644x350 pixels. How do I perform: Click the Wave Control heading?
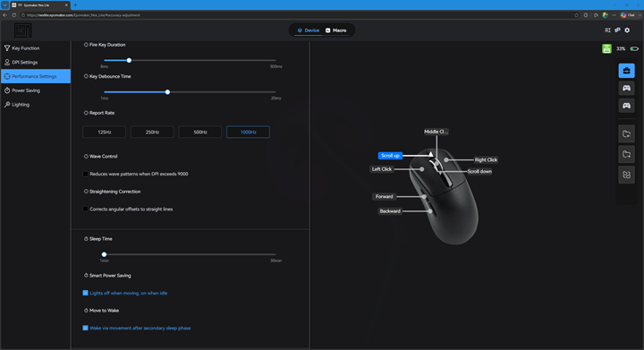[103, 156]
